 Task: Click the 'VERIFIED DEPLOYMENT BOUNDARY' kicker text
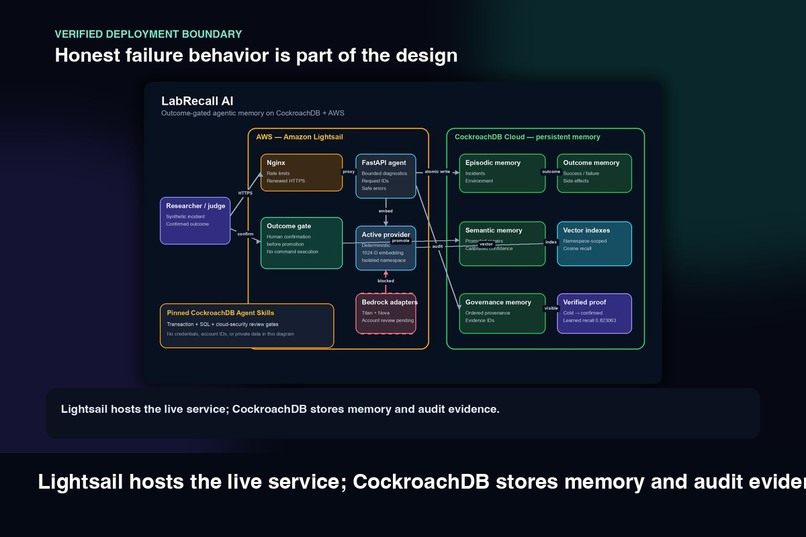coord(148,34)
